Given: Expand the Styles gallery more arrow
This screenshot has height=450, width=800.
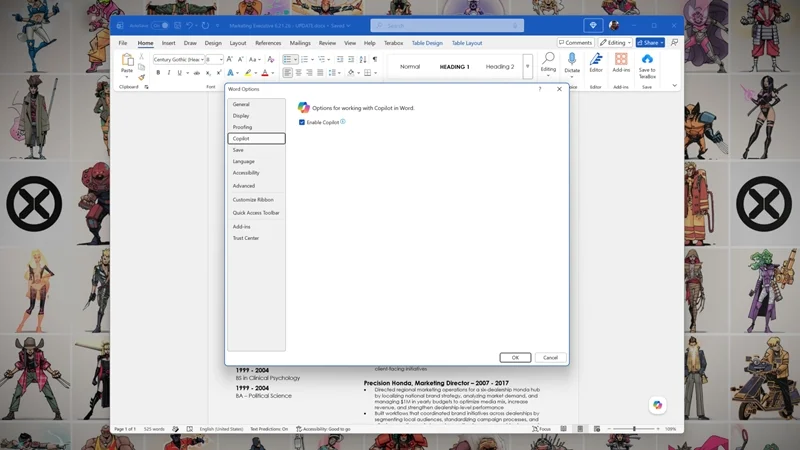Looking at the screenshot, I should coord(528,66).
